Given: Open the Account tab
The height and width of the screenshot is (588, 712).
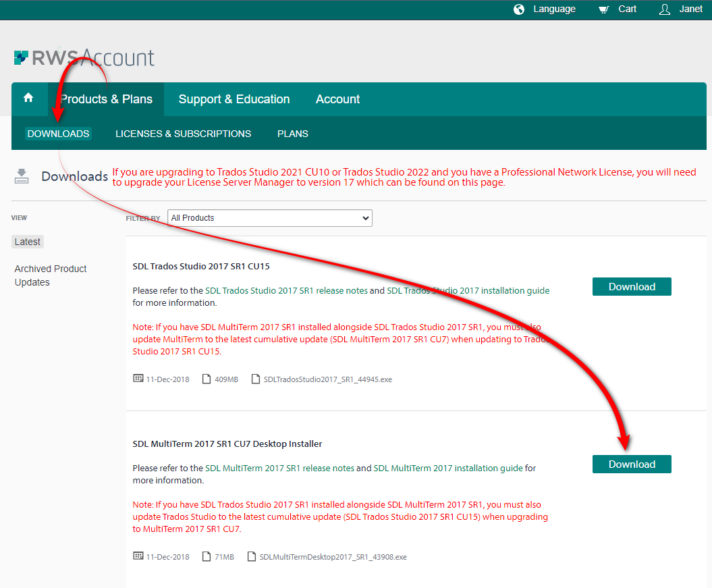Looking at the screenshot, I should [338, 99].
